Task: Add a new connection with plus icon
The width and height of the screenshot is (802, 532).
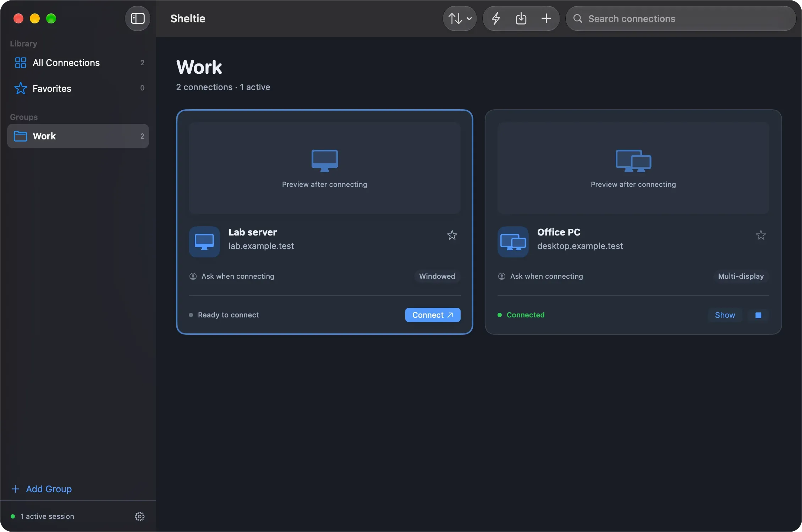Action: tap(546, 18)
